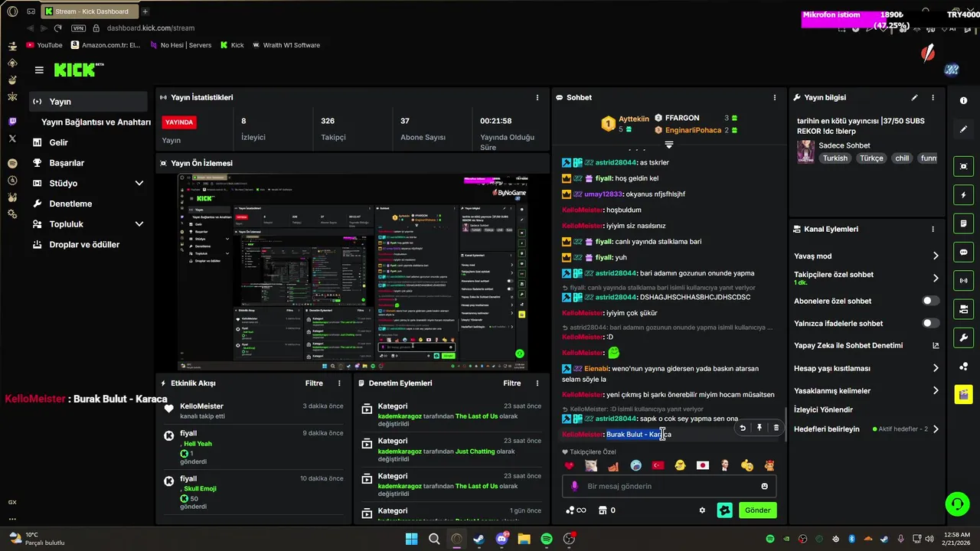980x551 pixels.
Task: Open Discord from the taskbar
Action: click(x=501, y=539)
